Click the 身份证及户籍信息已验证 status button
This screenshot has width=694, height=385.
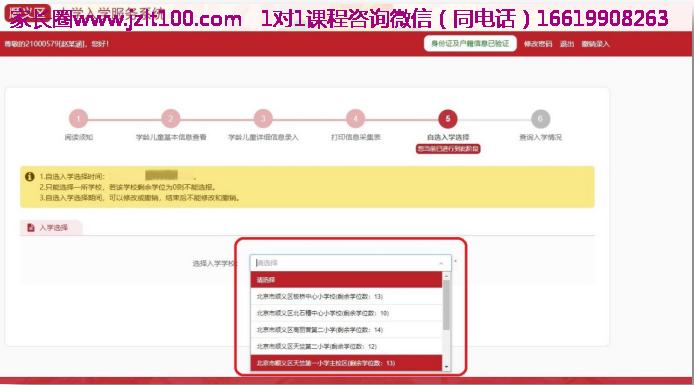pos(470,43)
